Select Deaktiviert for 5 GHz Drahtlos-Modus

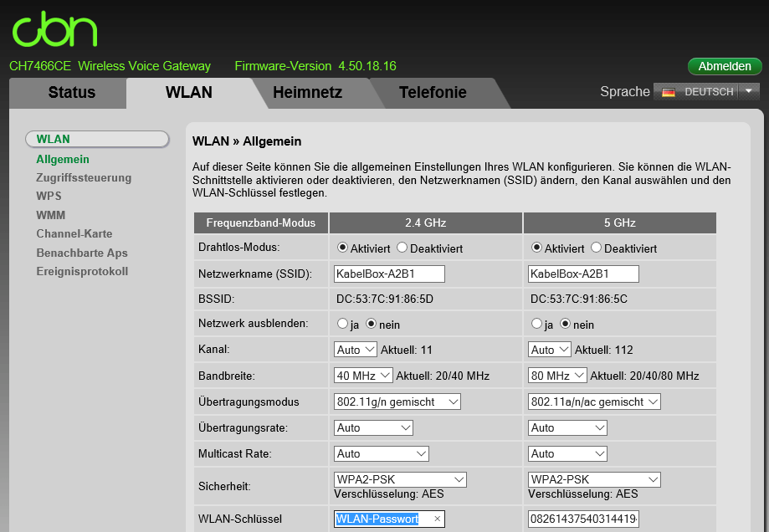(x=597, y=248)
